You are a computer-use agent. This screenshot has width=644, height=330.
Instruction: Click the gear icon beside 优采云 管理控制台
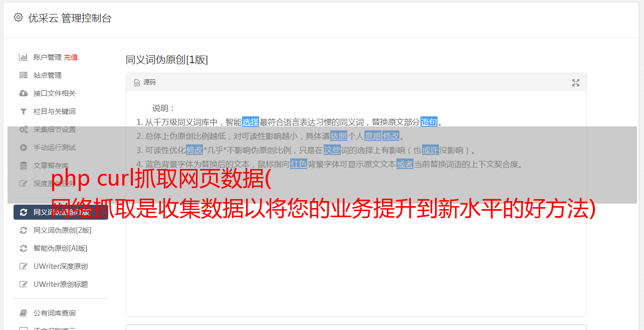[18, 18]
